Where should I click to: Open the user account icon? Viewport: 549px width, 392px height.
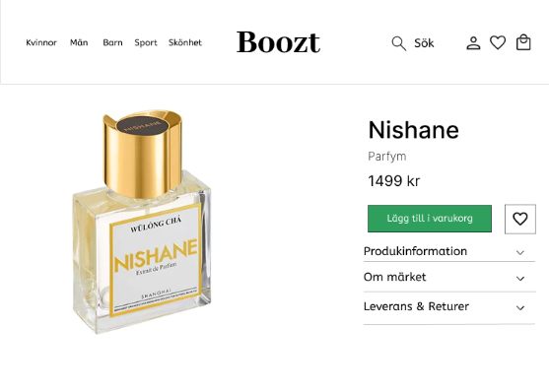pos(473,43)
